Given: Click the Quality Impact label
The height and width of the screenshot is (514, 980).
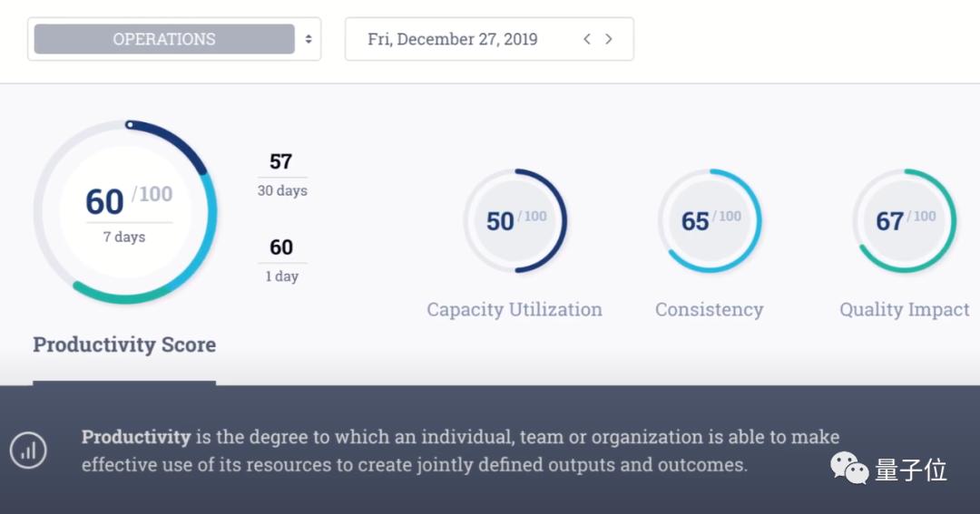Looking at the screenshot, I should click(904, 309).
